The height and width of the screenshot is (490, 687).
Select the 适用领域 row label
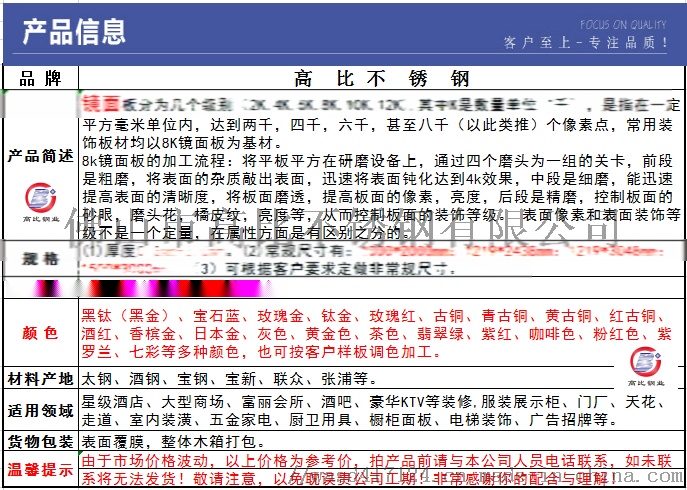click(x=41, y=411)
